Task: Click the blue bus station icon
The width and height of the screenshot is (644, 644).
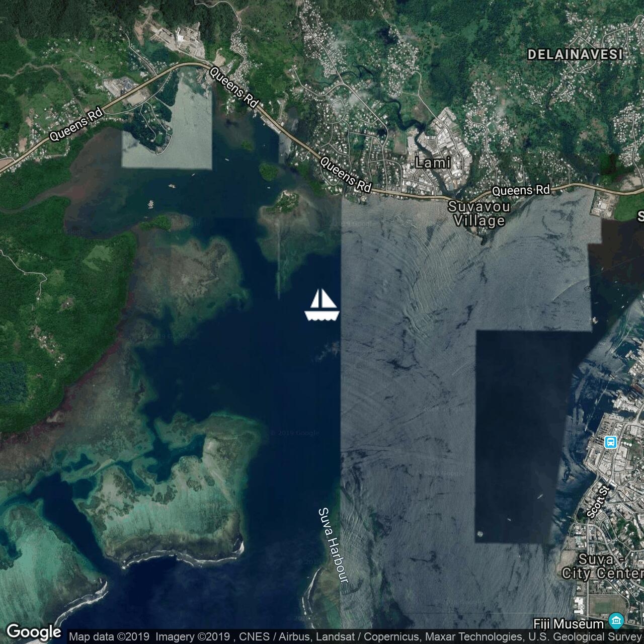Action: pyautogui.click(x=610, y=442)
